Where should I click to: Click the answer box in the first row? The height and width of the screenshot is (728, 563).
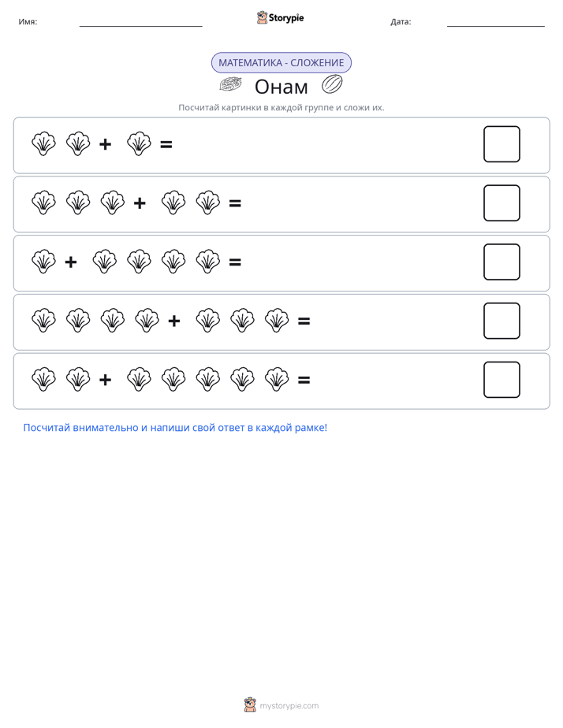[x=501, y=144]
